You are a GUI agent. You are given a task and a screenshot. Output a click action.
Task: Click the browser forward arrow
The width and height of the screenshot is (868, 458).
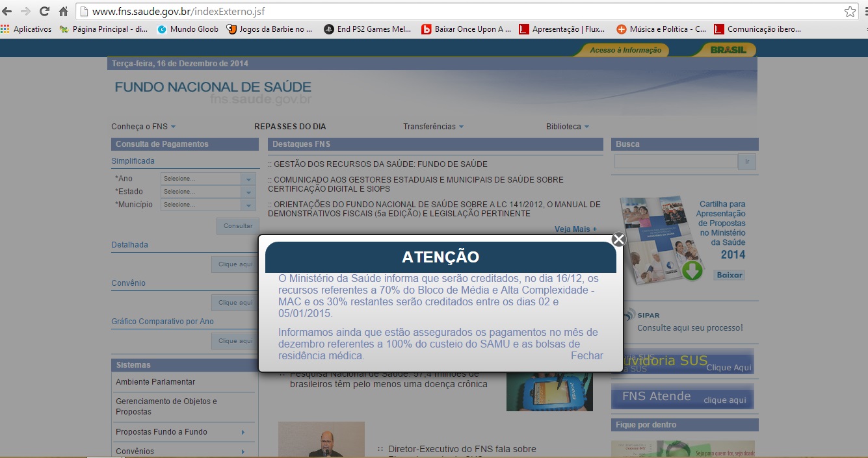(25, 11)
